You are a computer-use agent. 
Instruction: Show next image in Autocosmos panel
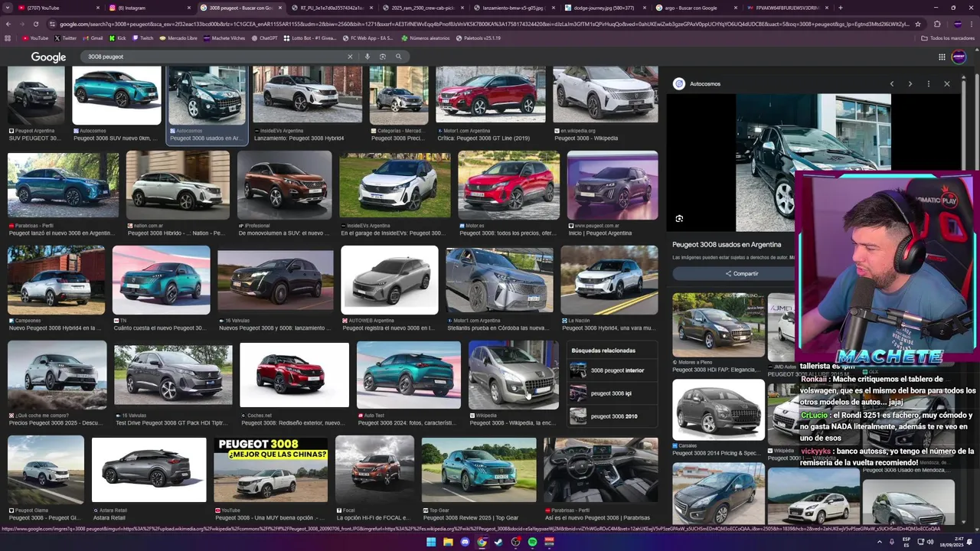(x=910, y=83)
